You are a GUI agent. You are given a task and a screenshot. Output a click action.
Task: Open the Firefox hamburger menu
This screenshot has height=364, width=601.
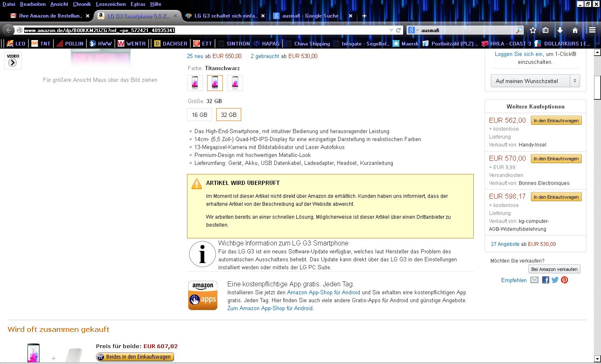click(x=592, y=30)
